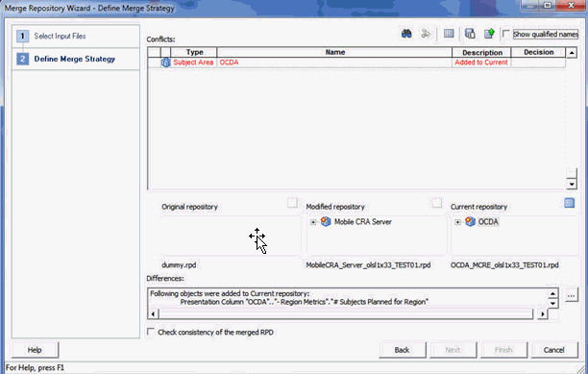Image resolution: width=588 pixels, height=374 pixels.
Task: Click the Back button
Action: click(x=403, y=350)
